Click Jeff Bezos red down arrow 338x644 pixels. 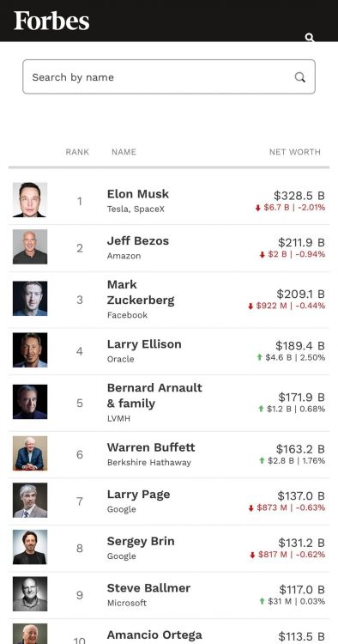pos(263,255)
